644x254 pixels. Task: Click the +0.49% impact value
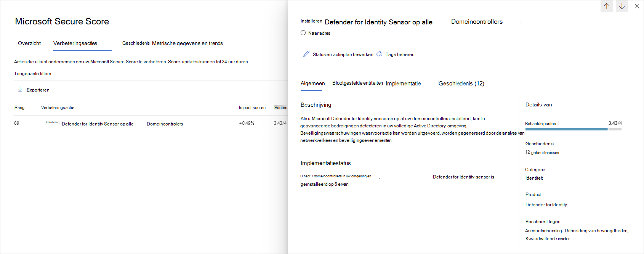tap(247, 123)
